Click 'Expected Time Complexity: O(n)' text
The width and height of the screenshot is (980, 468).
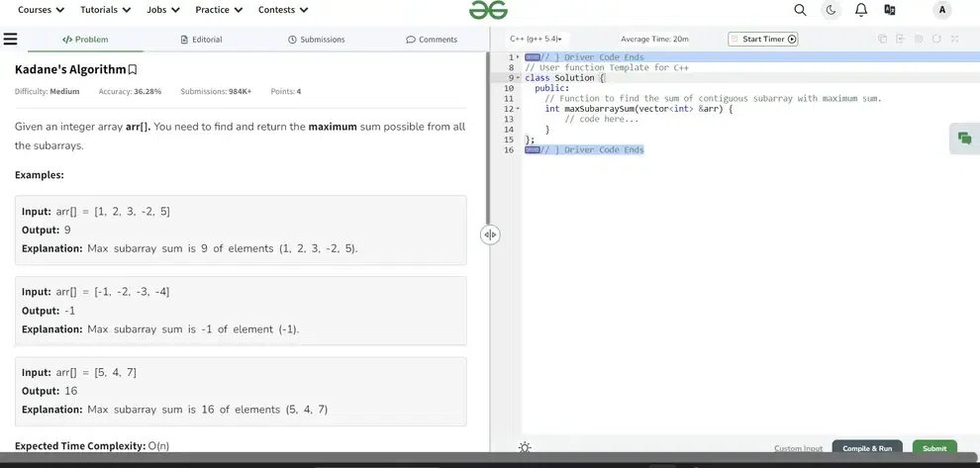(x=92, y=446)
